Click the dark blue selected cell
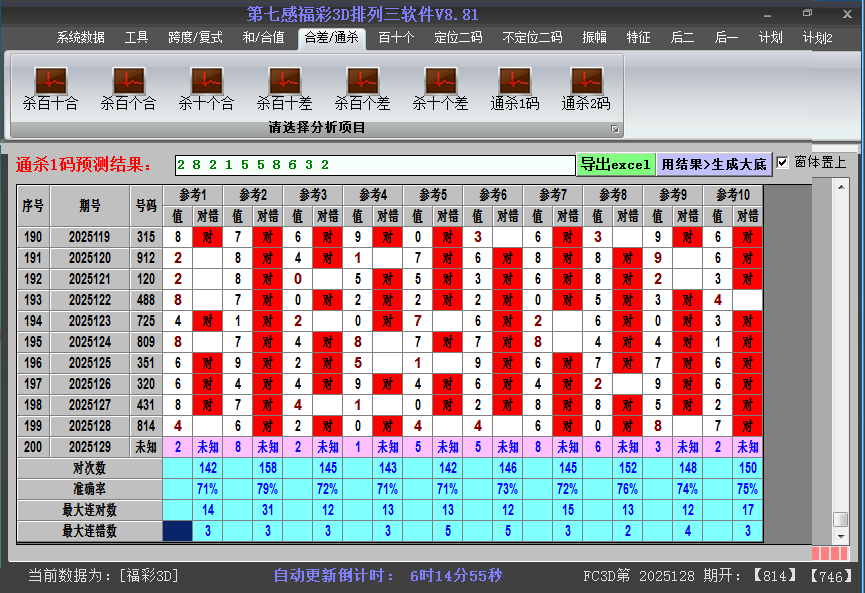The image size is (865, 593). pyautogui.click(x=178, y=531)
